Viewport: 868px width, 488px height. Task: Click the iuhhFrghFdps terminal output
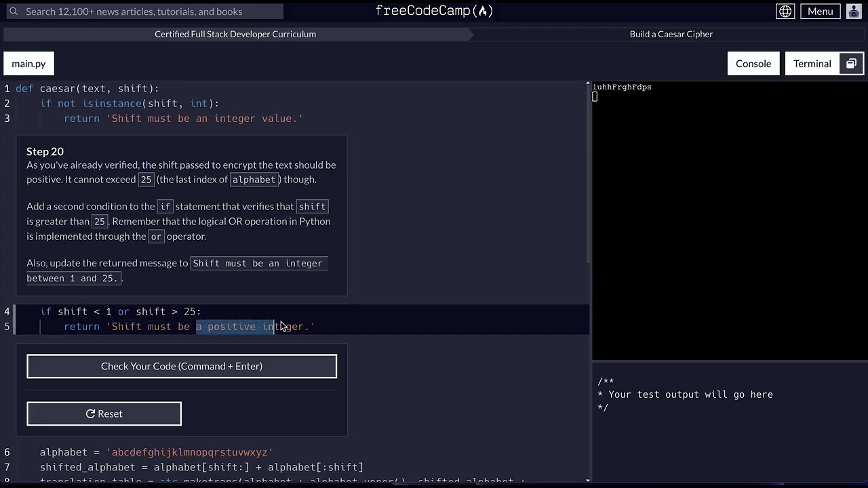tap(622, 87)
